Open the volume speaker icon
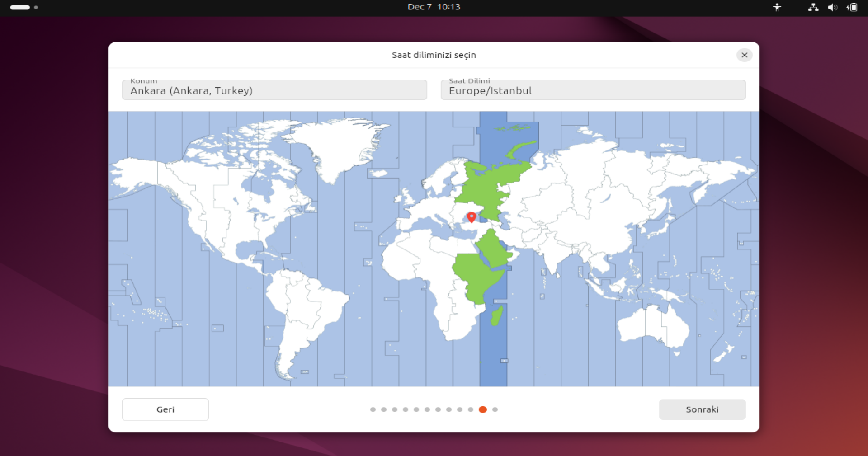The width and height of the screenshot is (868, 456). (832, 7)
